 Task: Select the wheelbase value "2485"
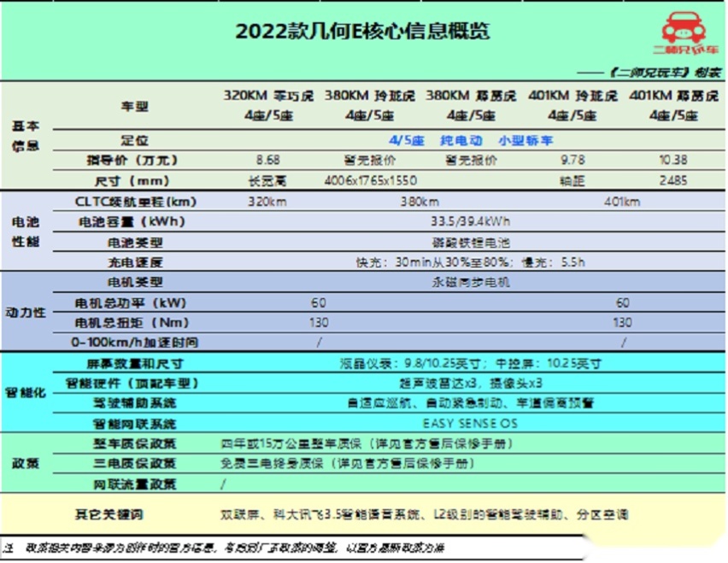[673, 180]
